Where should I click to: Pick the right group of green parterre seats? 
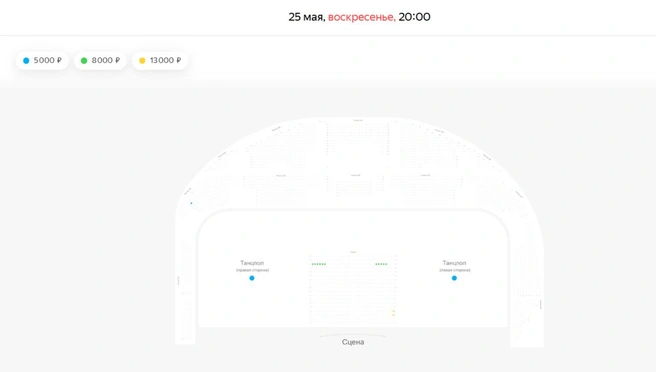point(381,264)
